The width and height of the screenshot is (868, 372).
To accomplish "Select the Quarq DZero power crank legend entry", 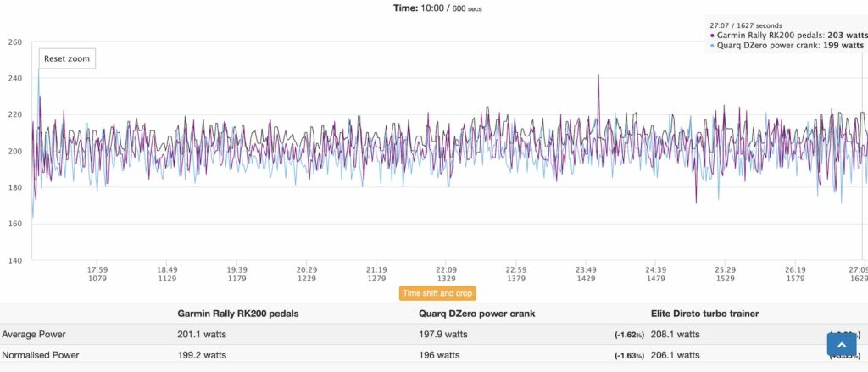I will pos(787,46).
